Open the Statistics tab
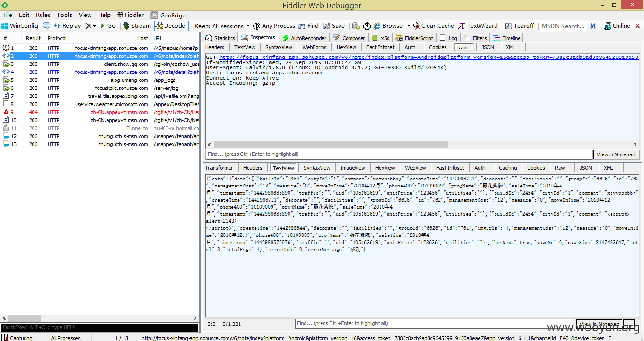The width and height of the screenshot is (644, 341). click(x=220, y=38)
